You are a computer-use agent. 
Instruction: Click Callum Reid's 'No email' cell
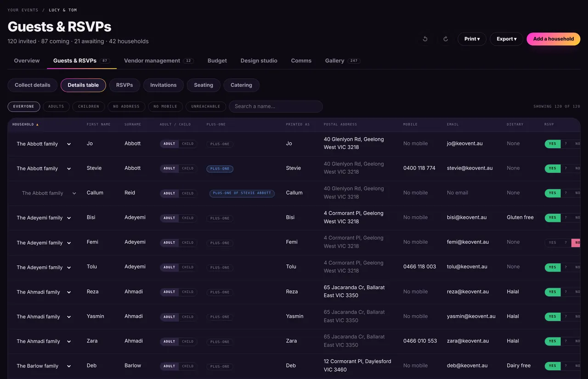[x=458, y=193]
